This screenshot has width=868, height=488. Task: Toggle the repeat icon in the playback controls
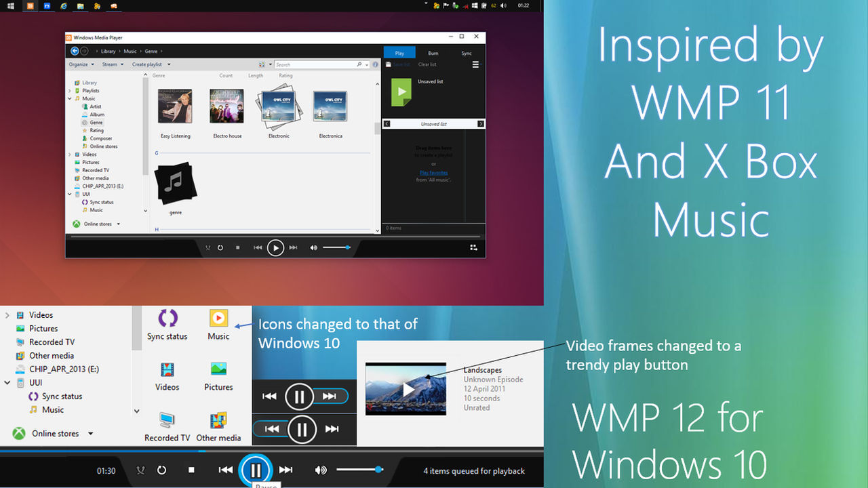click(x=220, y=247)
